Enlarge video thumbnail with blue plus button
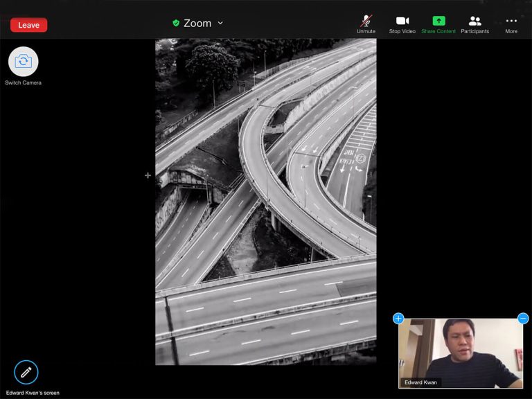Image resolution: width=532 pixels, height=399 pixels. click(398, 319)
